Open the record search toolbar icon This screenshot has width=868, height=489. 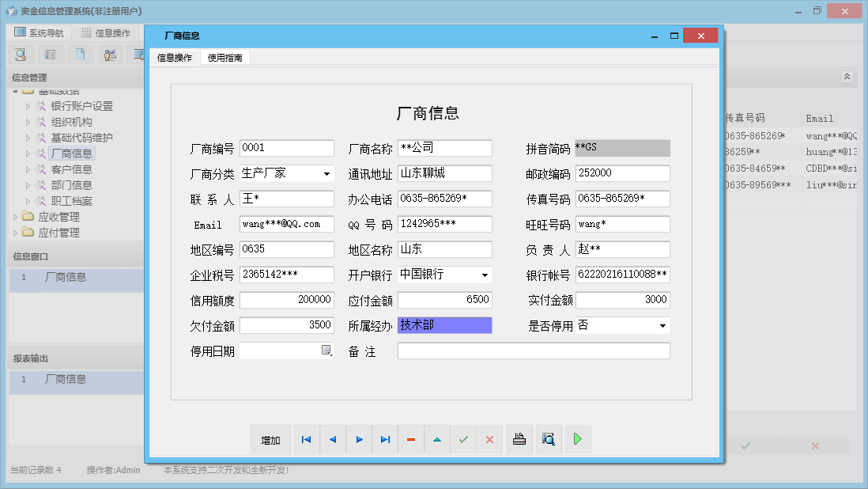click(21, 54)
